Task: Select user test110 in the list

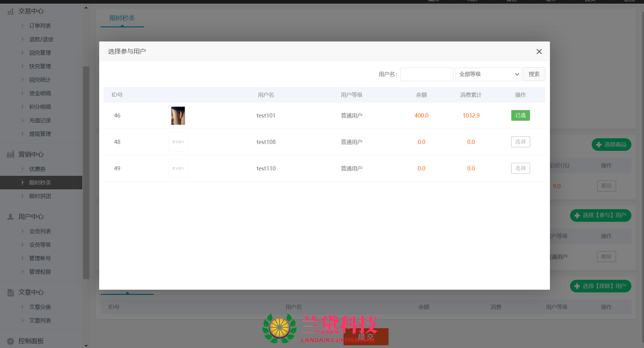Action: coord(520,168)
